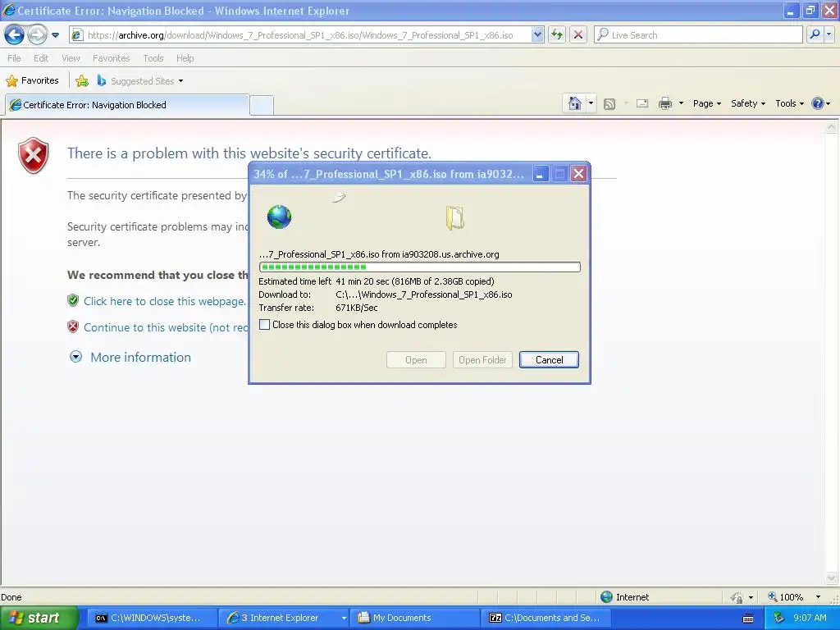Click the folder icon in download dialog
This screenshot has width=840, height=630.
pos(454,218)
